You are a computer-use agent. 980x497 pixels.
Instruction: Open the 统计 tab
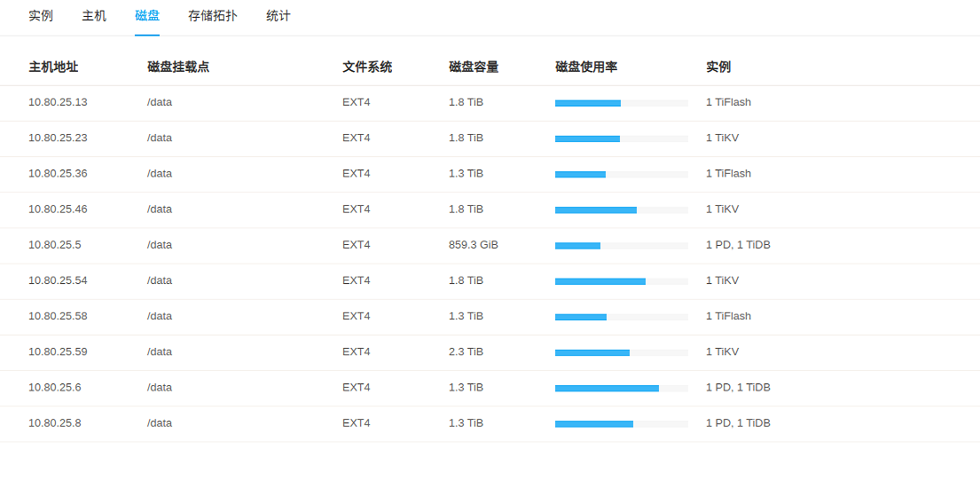(x=278, y=16)
